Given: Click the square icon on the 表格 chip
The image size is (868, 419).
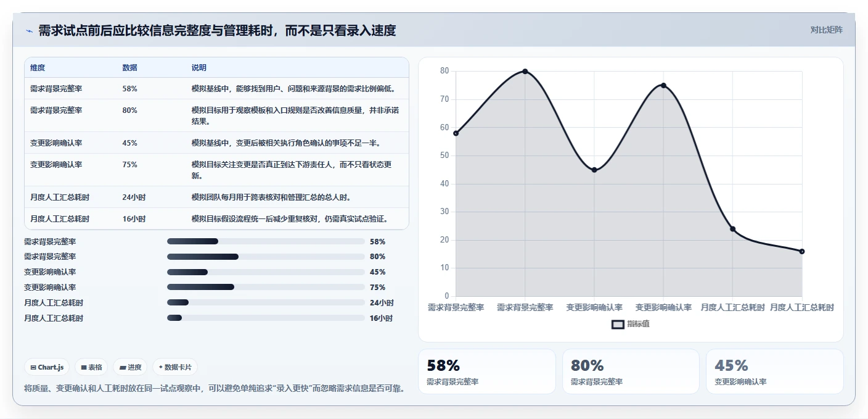Looking at the screenshot, I should [84, 367].
